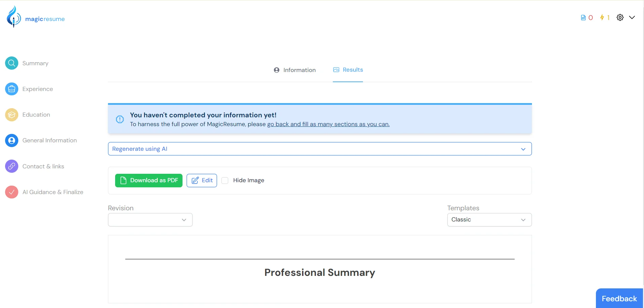644x308 pixels.
Task: Click the lightning bolt credits icon
Action: 602,18
